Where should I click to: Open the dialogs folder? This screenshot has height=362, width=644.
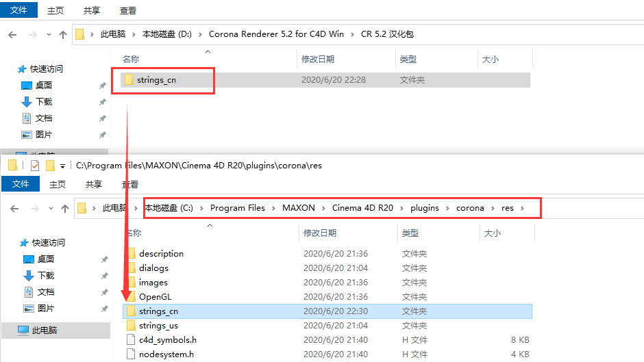[153, 268]
